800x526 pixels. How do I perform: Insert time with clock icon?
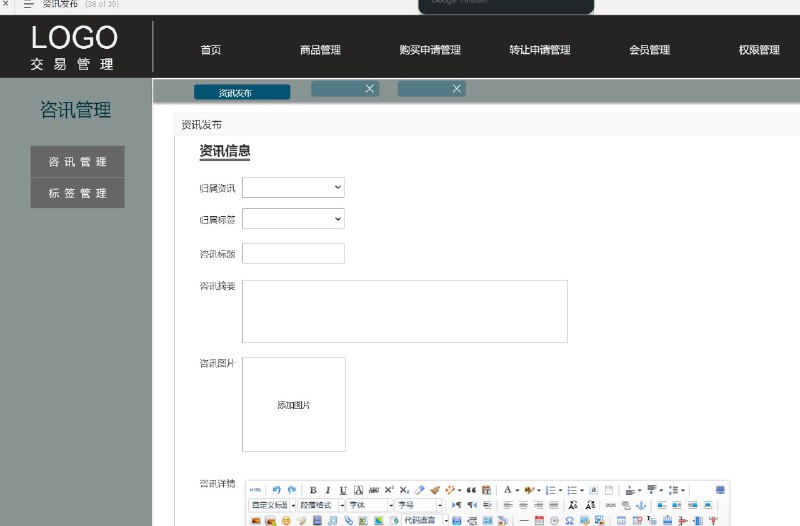[x=555, y=520]
